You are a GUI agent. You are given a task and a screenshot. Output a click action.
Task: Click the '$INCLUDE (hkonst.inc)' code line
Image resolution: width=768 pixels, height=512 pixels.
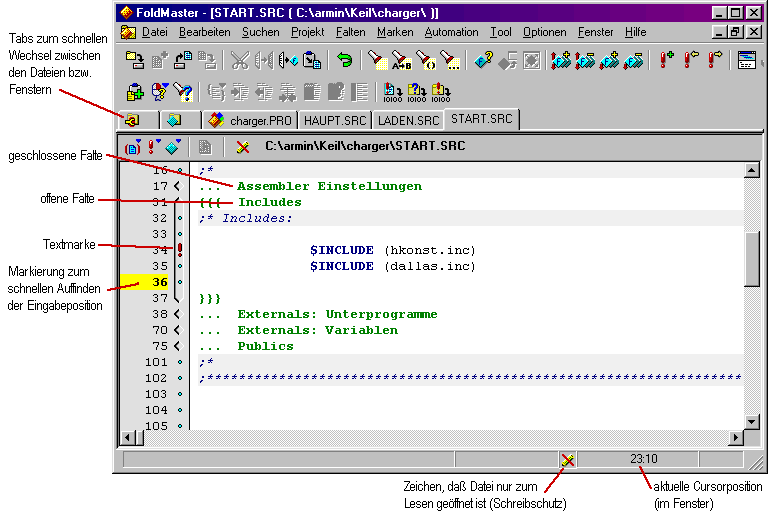(392, 250)
